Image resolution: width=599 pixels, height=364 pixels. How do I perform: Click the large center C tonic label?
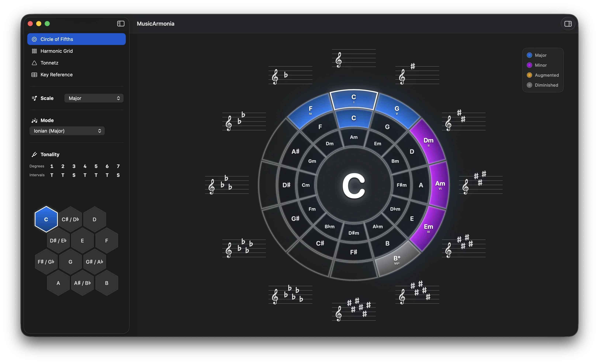pos(354,186)
